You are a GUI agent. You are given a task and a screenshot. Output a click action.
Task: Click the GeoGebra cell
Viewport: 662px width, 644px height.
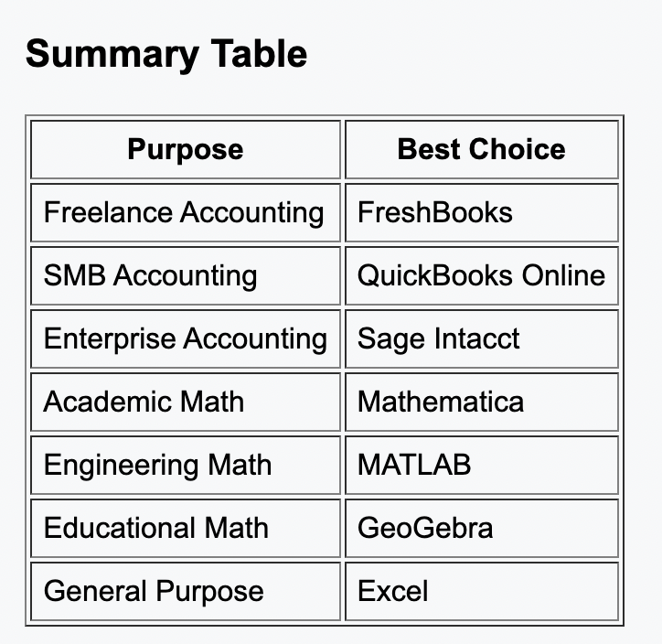click(x=482, y=528)
